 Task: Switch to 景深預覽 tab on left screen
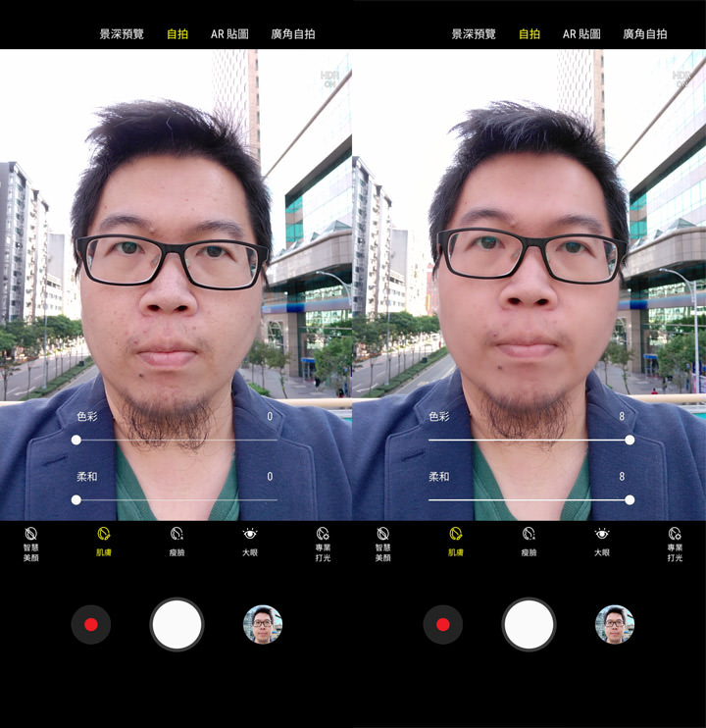click(122, 33)
